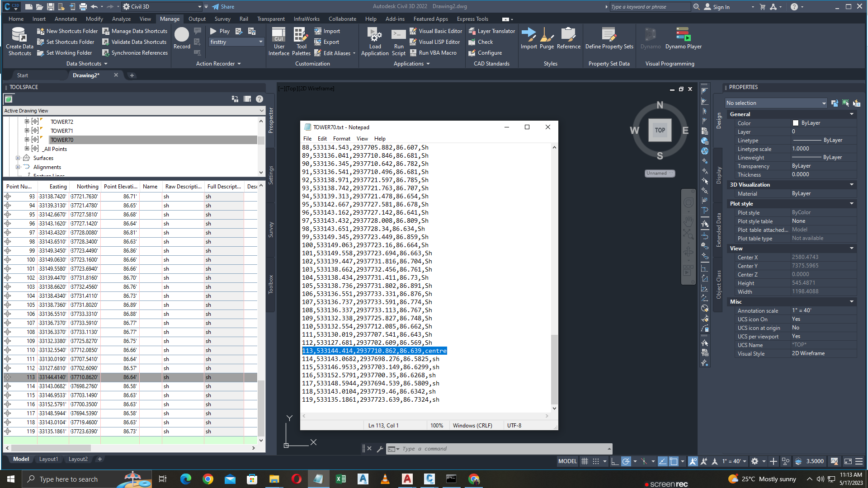Open the Active Drawing View dropdown
Screen dimensions: 868x488
(x=134, y=111)
